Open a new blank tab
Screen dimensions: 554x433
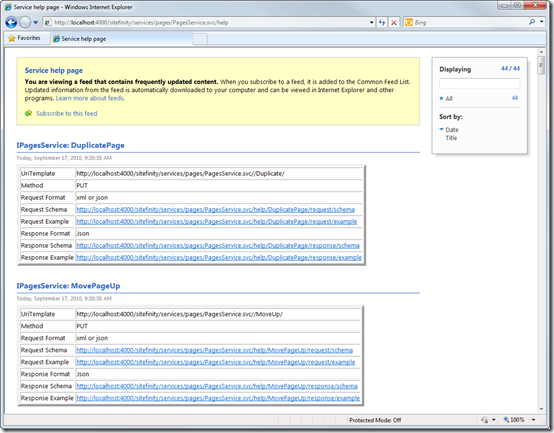click(200, 39)
